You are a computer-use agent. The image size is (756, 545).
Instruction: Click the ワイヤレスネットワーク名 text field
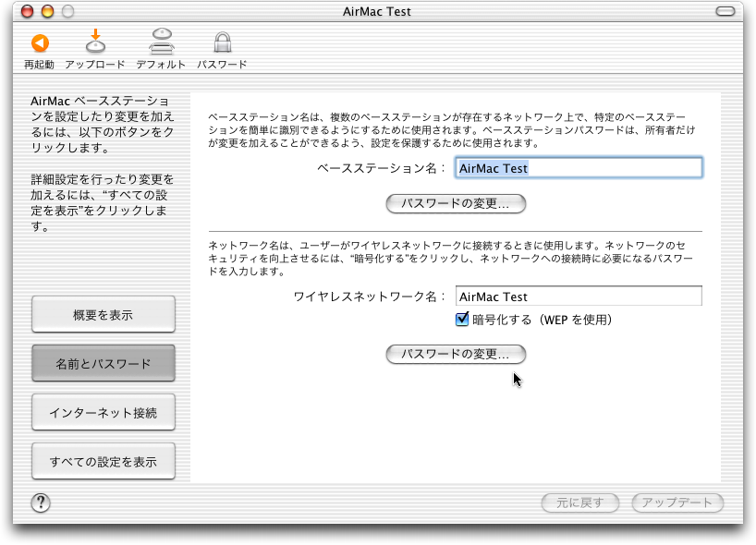coord(579,297)
